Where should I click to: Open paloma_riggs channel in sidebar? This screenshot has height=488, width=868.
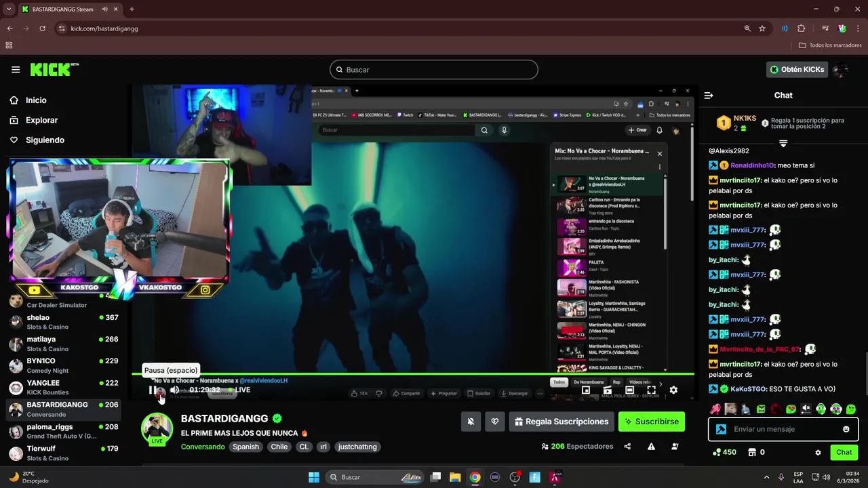64,431
